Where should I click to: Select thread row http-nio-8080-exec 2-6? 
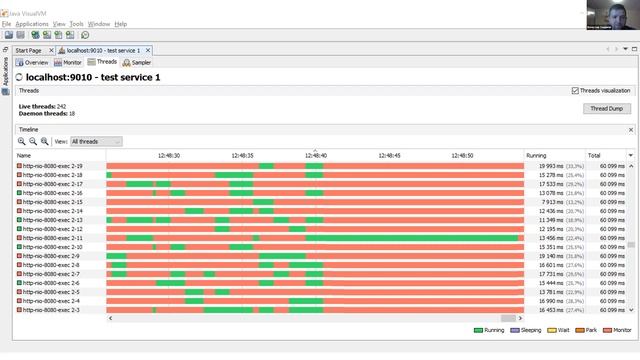coord(321,283)
